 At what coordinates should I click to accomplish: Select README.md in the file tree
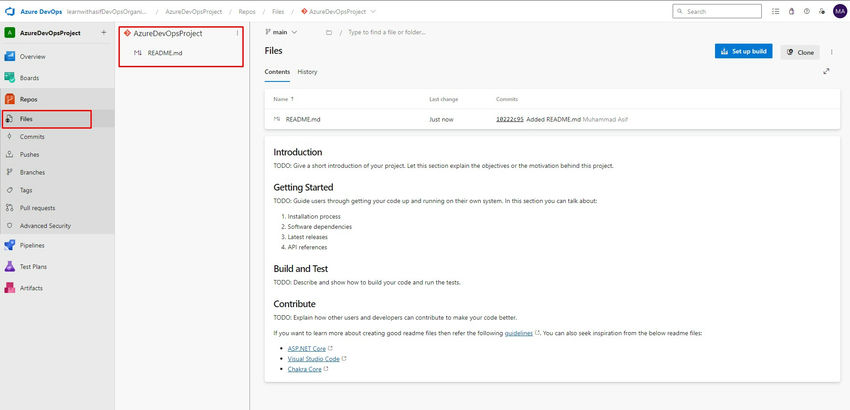163,52
